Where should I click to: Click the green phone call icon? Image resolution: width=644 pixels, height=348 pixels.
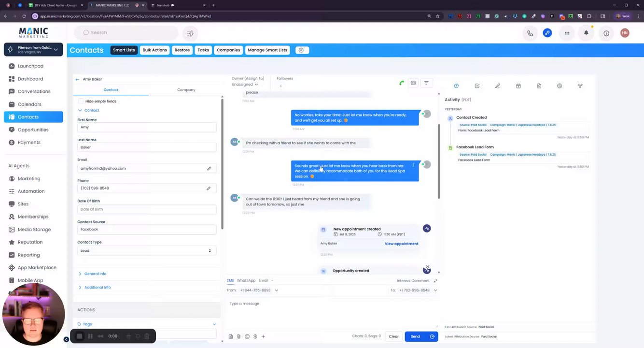click(x=401, y=83)
